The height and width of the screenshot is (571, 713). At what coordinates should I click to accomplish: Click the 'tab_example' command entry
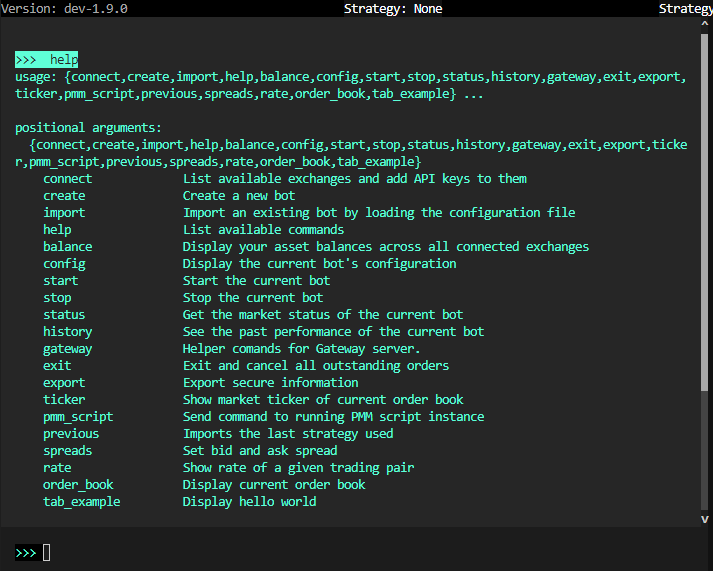coord(81,502)
